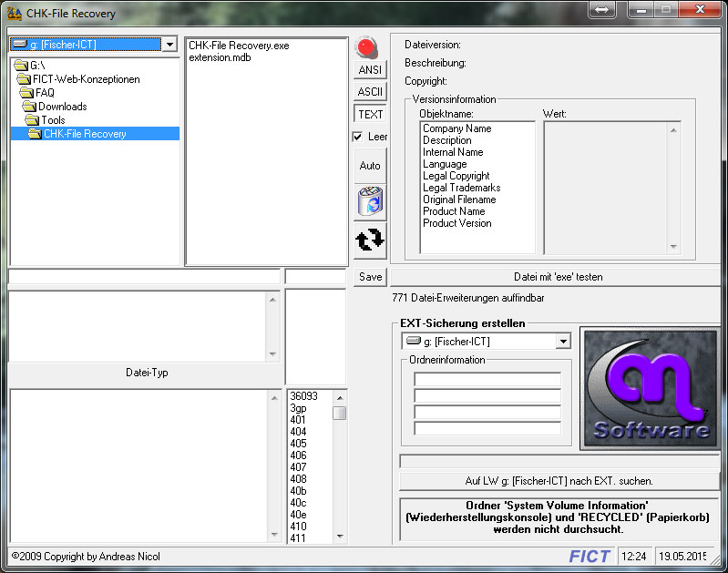The height and width of the screenshot is (573, 728).
Task: Click the TEXT button
Action: point(370,114)
